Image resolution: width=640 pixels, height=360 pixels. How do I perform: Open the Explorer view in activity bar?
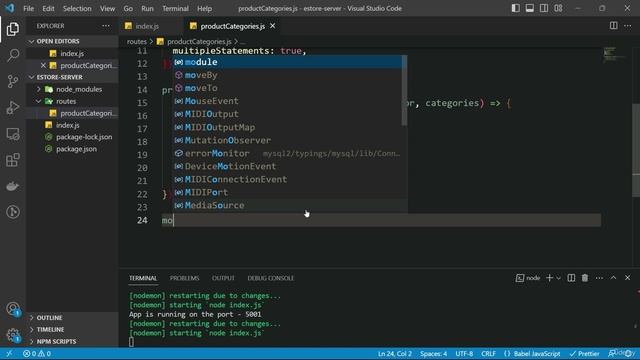pos(13,29)
